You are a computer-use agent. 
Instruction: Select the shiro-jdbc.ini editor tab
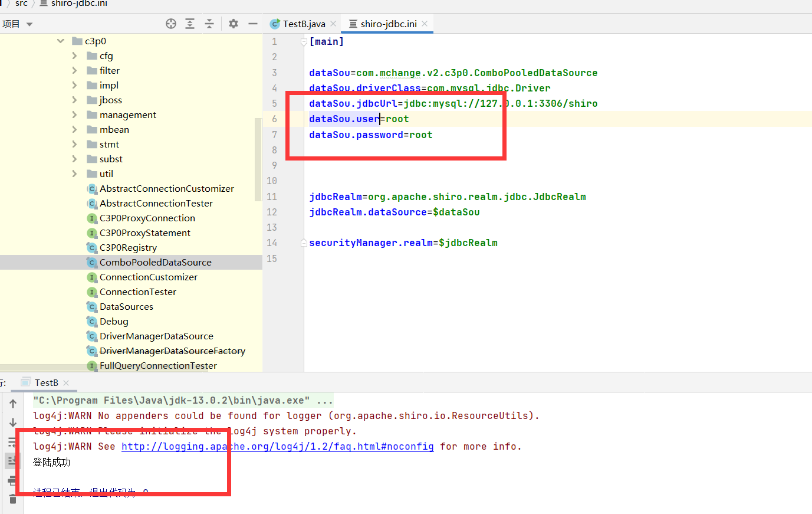click(389, 24)
